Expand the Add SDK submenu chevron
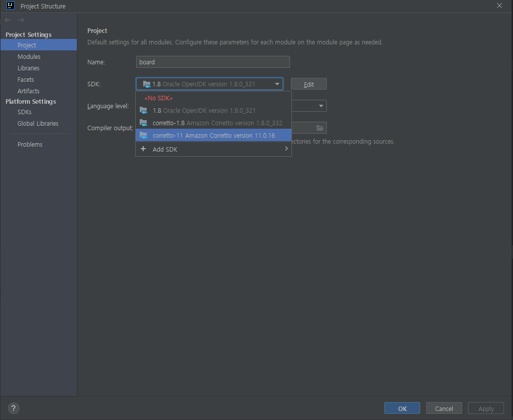 pyautogui.click(x=286, y=149)
